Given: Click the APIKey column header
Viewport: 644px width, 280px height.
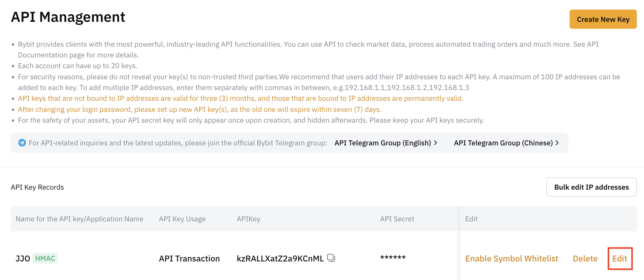Looking at the screenshot, I should pyautogui.click(x=248, y=219).
